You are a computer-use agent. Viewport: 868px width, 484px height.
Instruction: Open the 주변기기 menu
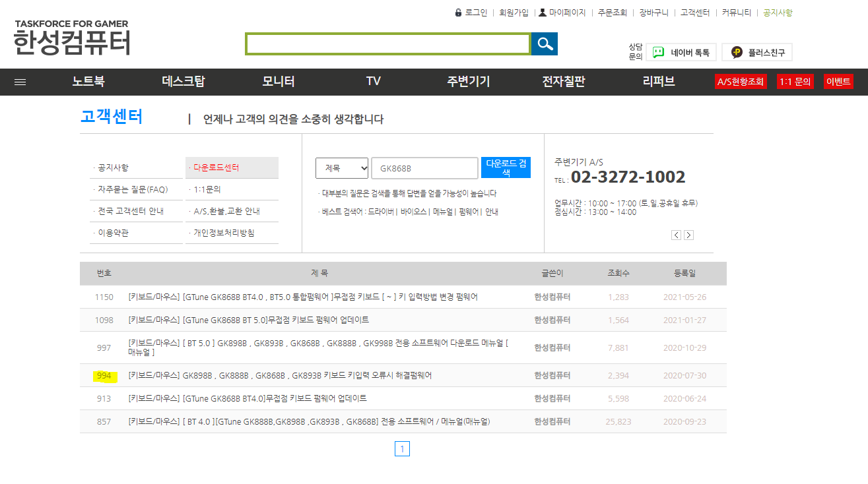[x=469, y=82]
